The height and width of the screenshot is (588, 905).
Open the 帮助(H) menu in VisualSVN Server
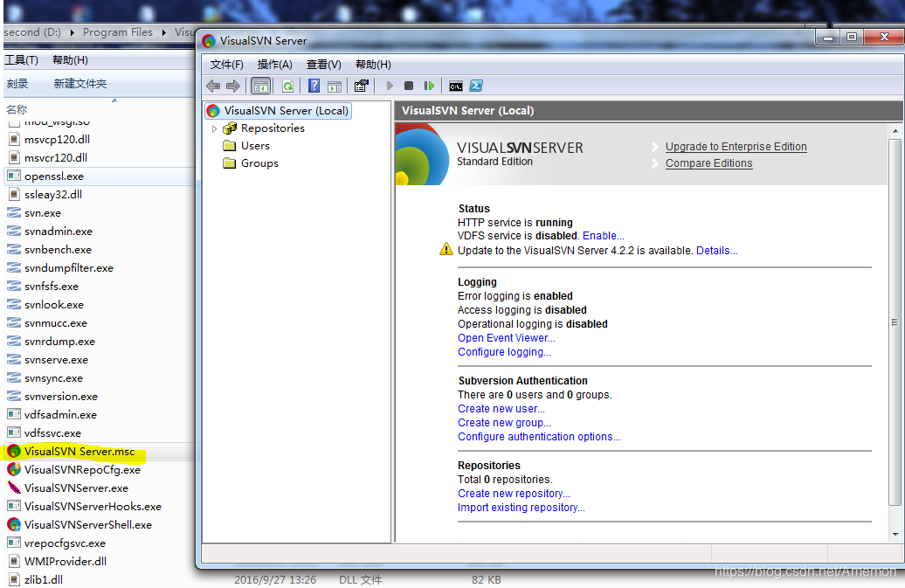(373, 65)
